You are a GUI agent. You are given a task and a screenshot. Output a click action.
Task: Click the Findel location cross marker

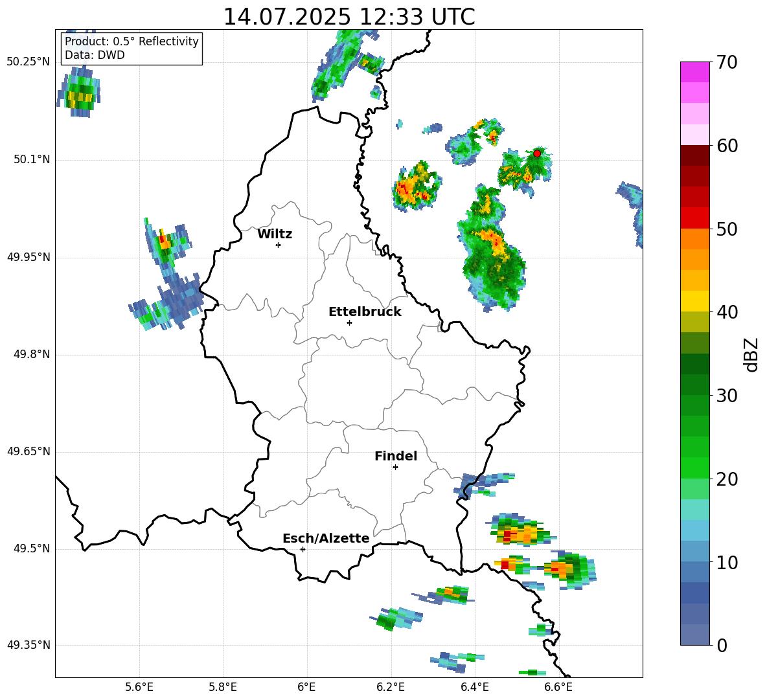[395, 468]
